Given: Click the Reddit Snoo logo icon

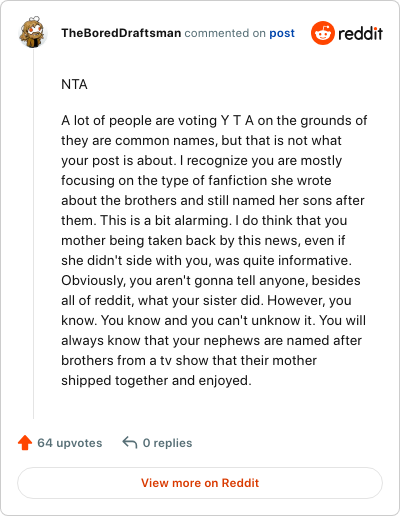Looking at the screenshot, I should pyautogui.click(x=323, y=33).
